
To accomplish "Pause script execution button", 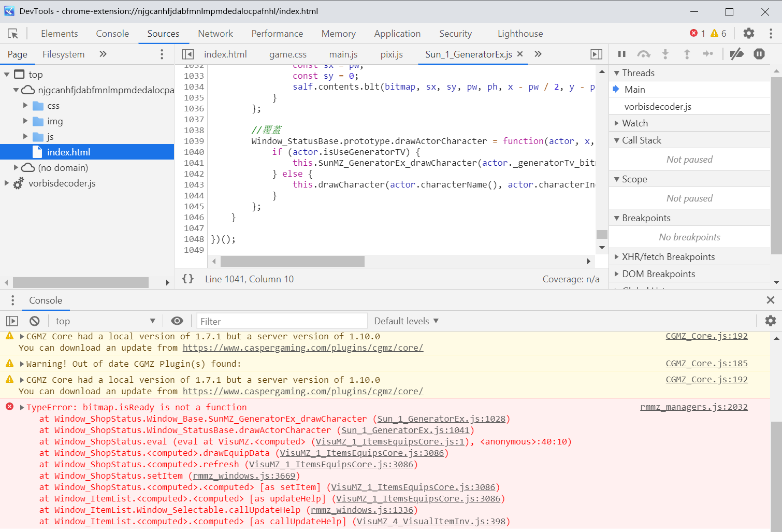I will [x=622, y=54].
